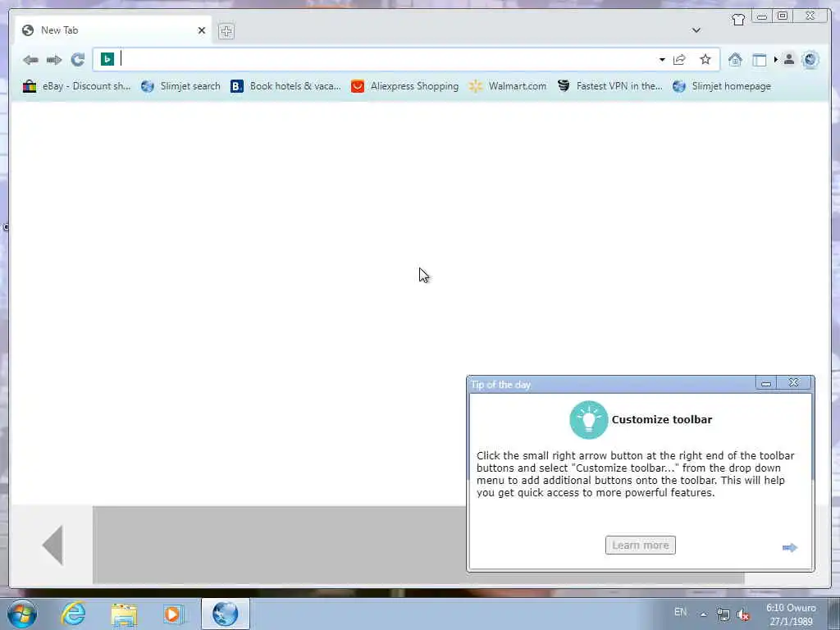Select the Slimjet taskbar button
840x630 pixels.
pos(226,614)
